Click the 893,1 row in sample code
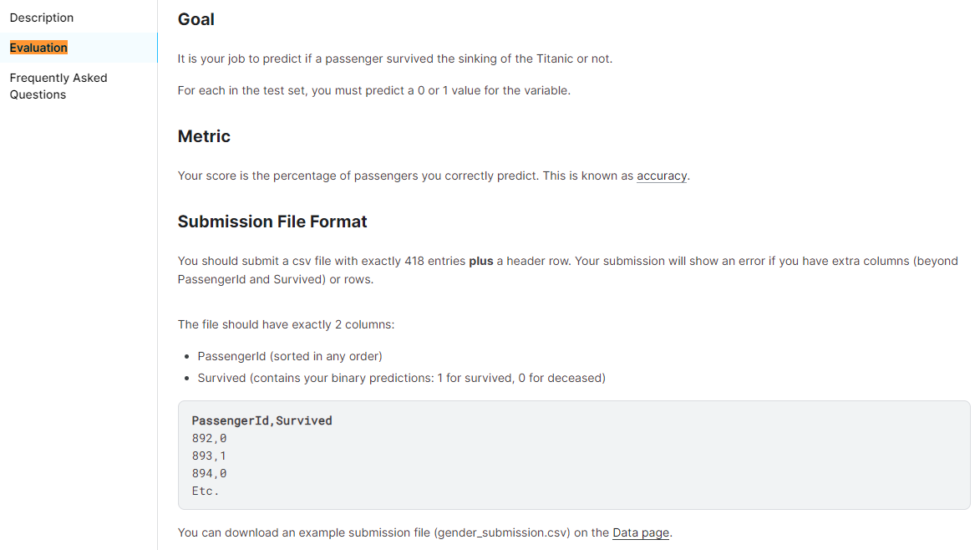 point(209,456)
